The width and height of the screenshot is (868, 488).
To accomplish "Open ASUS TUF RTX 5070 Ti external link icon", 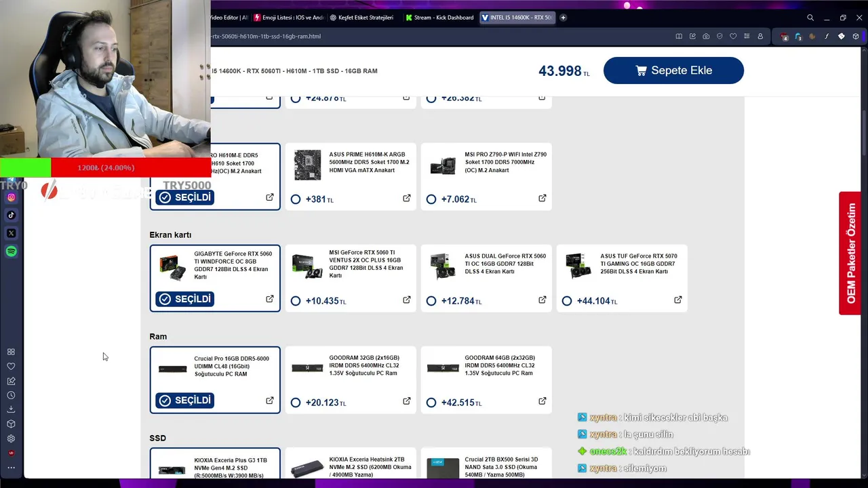I will click(678, 300).
